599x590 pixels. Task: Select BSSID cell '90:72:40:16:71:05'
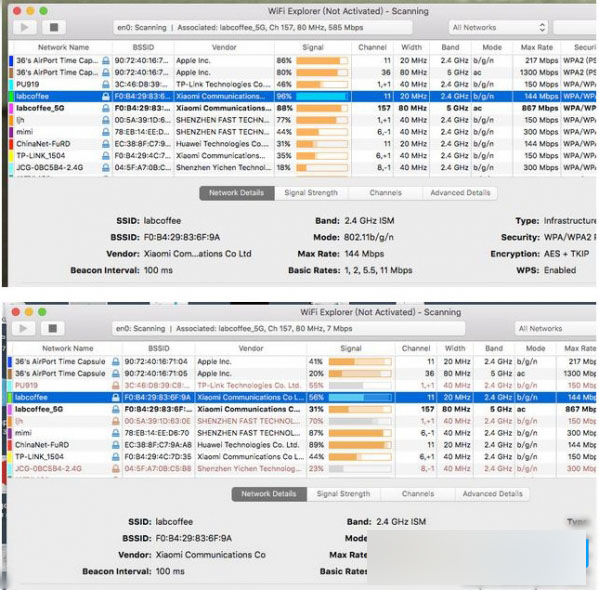(156, 373)
